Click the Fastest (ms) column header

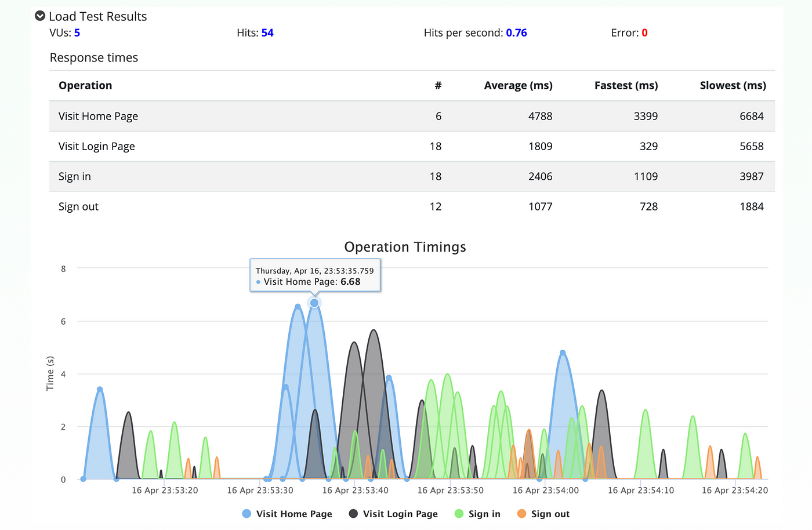[626, 85]
